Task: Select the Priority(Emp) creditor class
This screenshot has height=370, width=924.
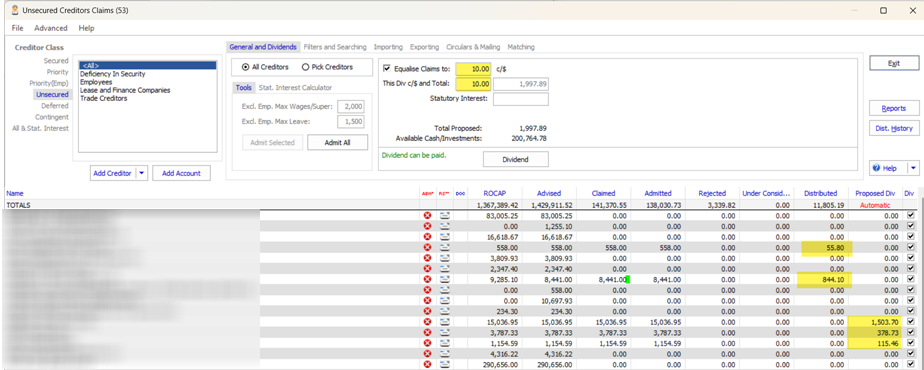Action: coord(49,83)
